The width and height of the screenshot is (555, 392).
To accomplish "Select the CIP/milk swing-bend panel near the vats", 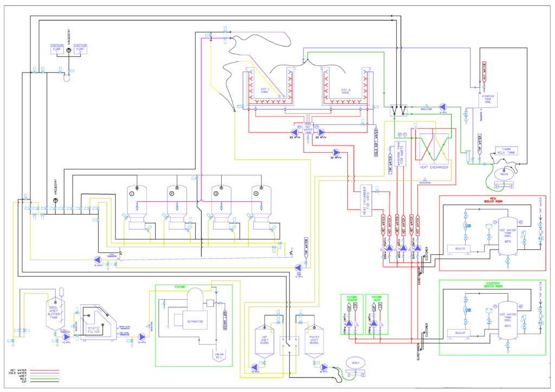I will click(x=399, y=110).
